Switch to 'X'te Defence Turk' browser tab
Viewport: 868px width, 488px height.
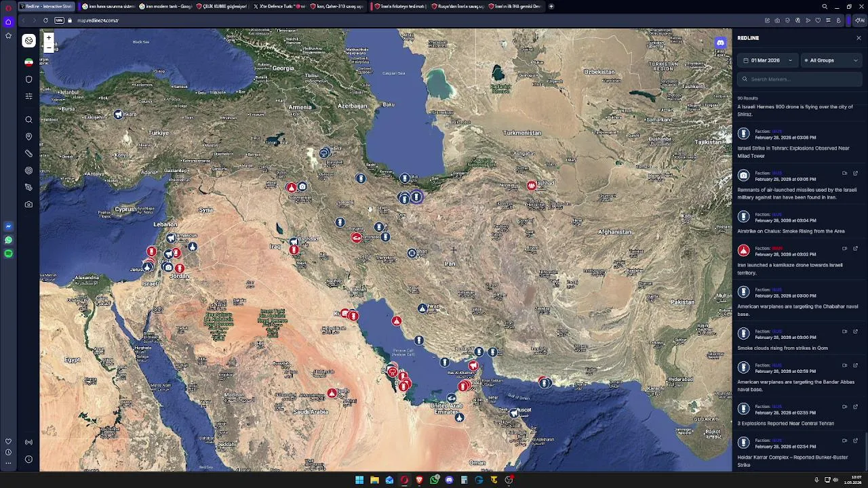[280, 6]
